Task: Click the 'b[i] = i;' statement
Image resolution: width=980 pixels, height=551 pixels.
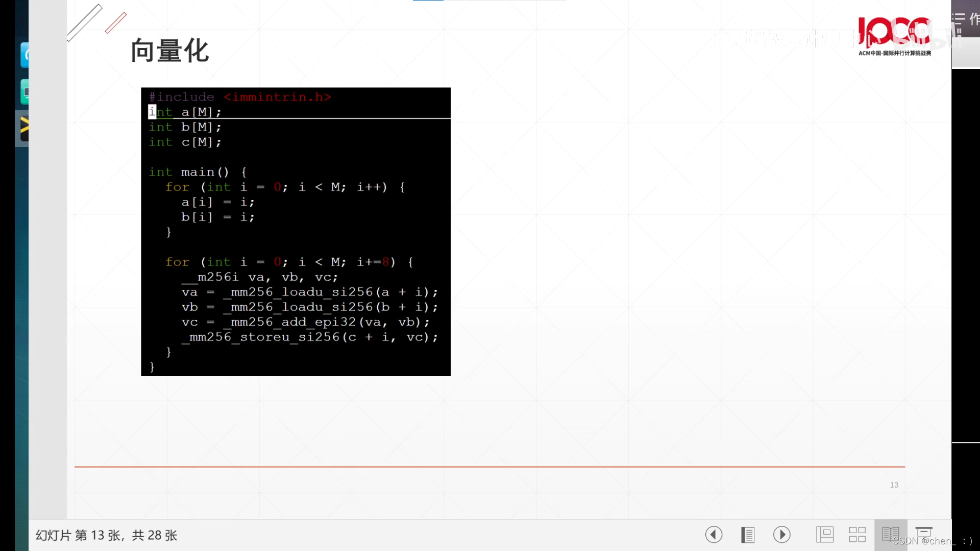Action: (x=218, y=217)
